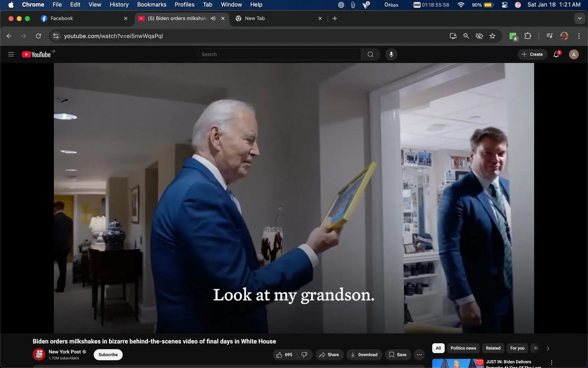Open the New York Post channel avatar

point(39,354)
